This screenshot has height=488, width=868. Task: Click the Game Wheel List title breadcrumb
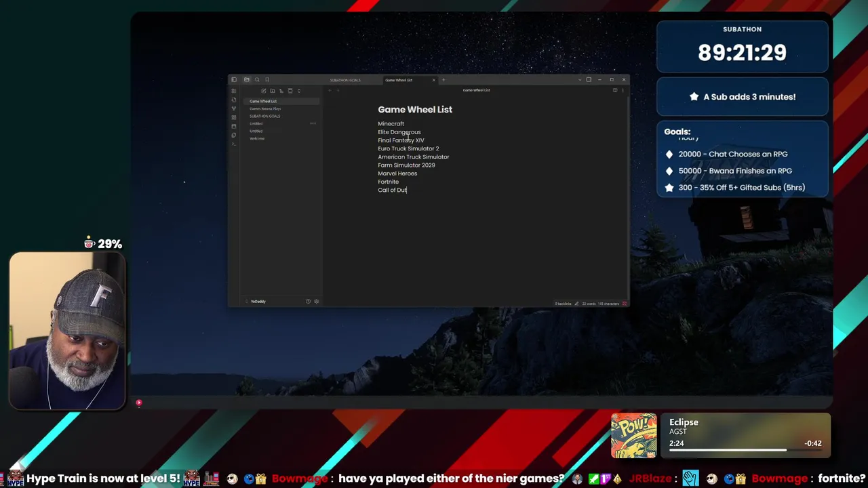pyautogui.click(x=477, y=90)
